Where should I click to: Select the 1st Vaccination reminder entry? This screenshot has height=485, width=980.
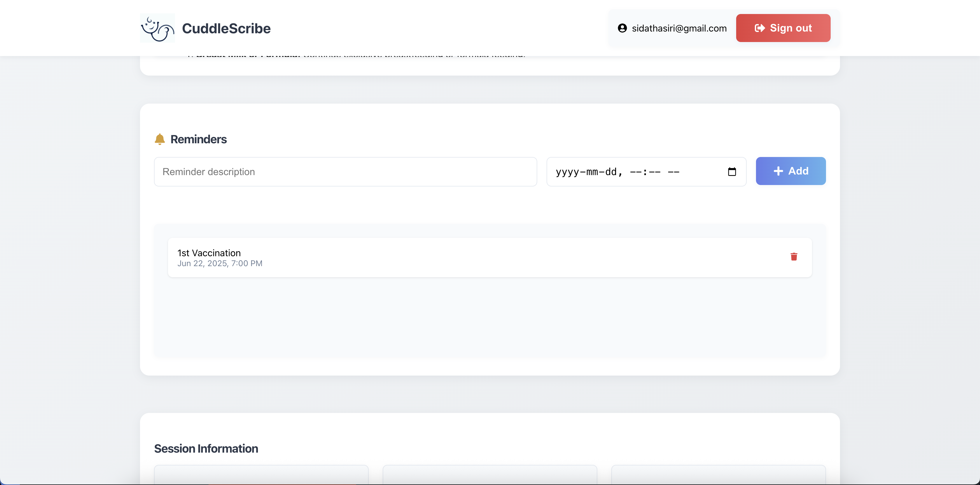click(x=456, y=258)
